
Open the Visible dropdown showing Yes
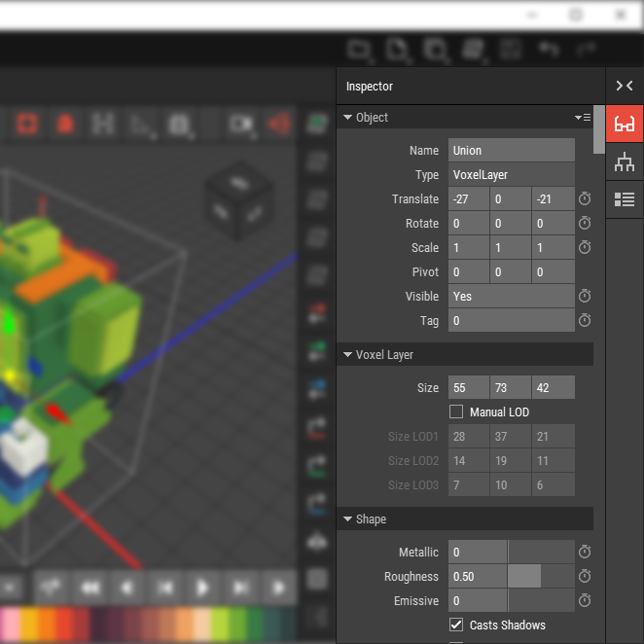(x=511, y=297)
